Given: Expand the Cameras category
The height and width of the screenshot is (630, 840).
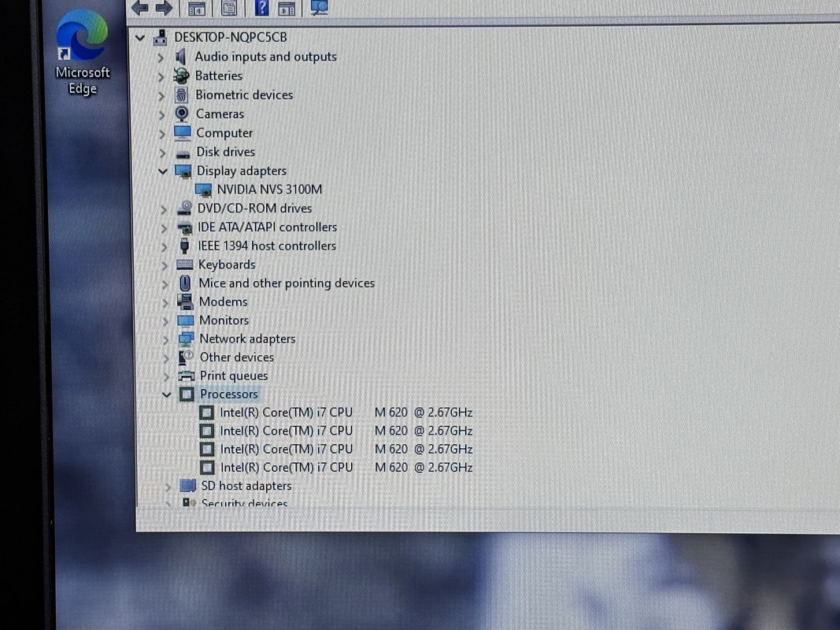Looking at the screenshot, I should pos(161,115).
